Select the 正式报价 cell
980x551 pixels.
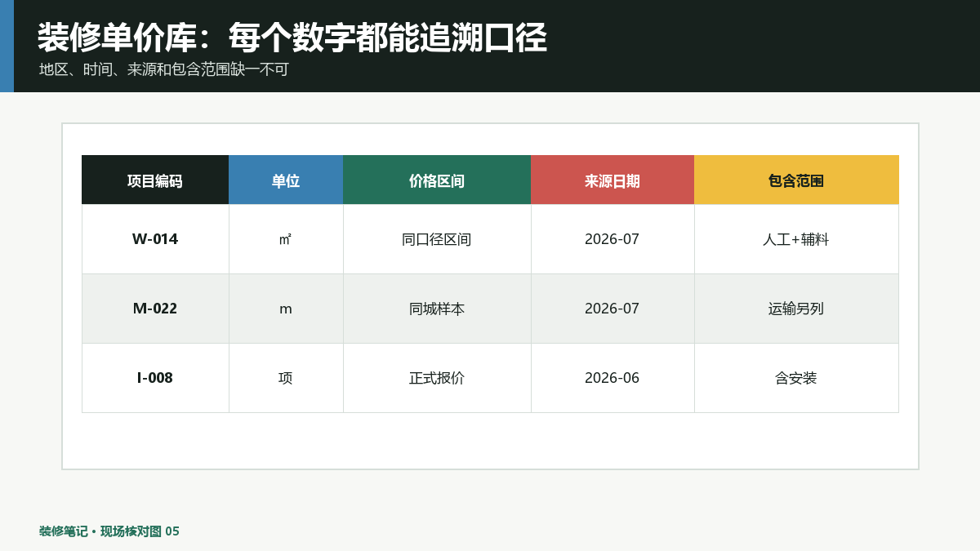pos(437,378)
